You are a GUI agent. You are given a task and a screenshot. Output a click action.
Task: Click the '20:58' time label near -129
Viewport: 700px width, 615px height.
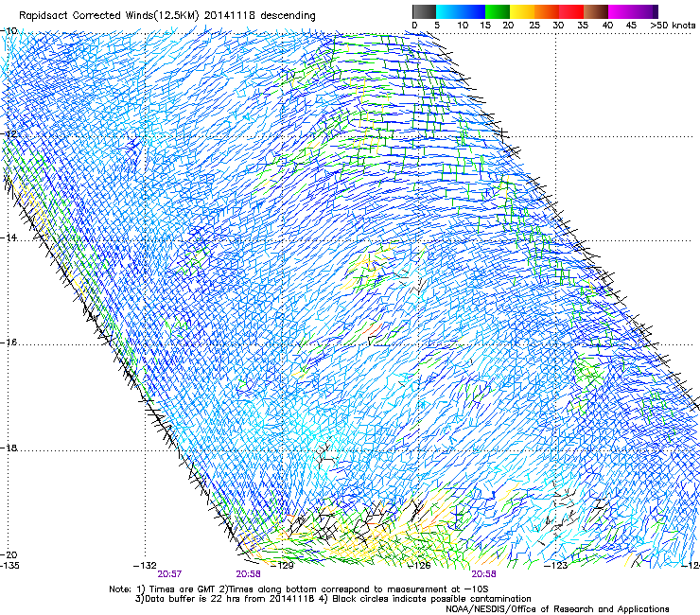coord(248,574)
